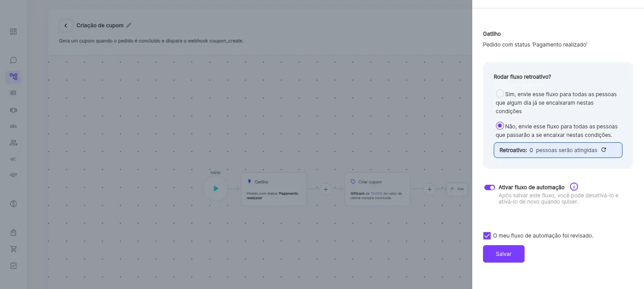This screenshot has width=644, height=289.
Task: Click the 'Após salvar este fluxo' helper text
Action: pyautogui.click(x=559, y=199)
